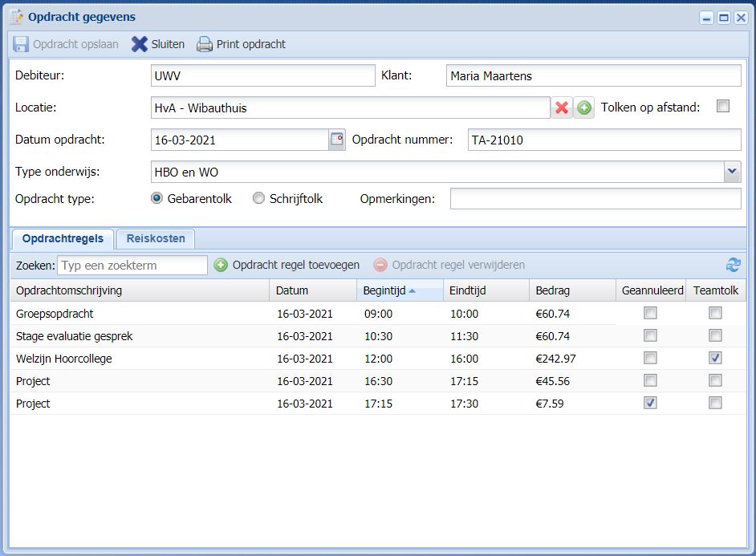The width and height of the screenshot is (756, 556).
Task: Click the Zoeken search input field
Action: coord(132,265)
